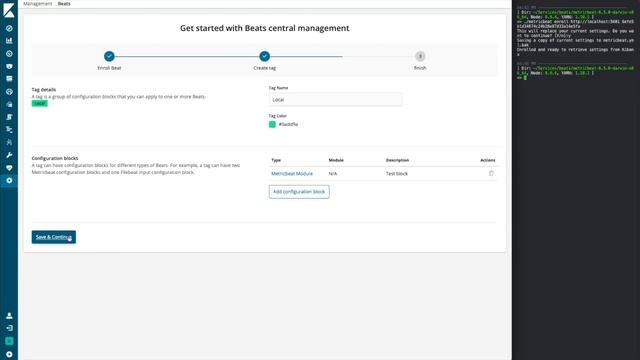Click the Configuration blocks heading
The image size is (640, 360).
pyautogui.click(x=55, y=158)
